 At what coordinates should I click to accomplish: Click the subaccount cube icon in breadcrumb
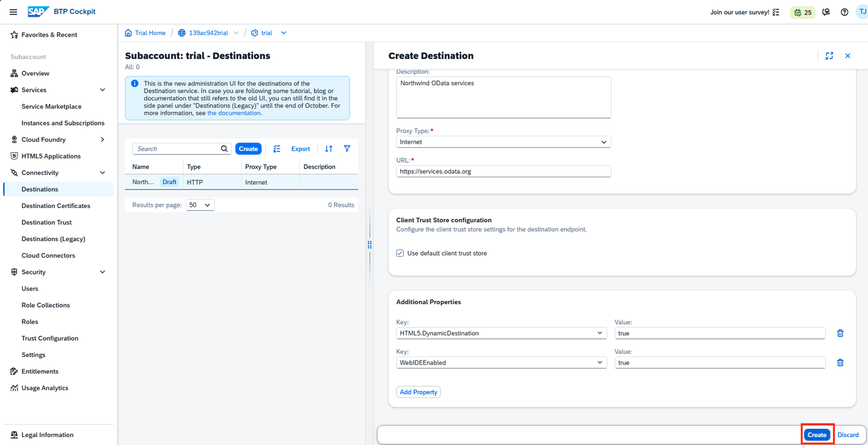[x=254, y=33]
